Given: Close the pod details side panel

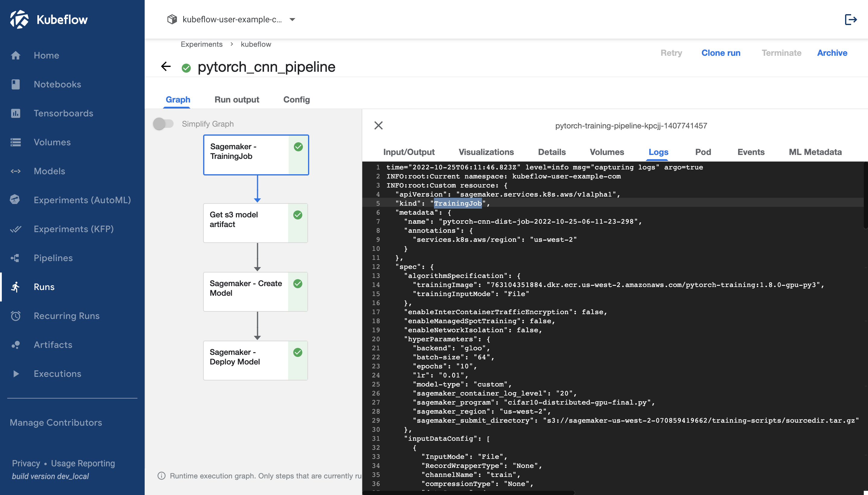Looking at the screenshot, I should coord(378,125).
